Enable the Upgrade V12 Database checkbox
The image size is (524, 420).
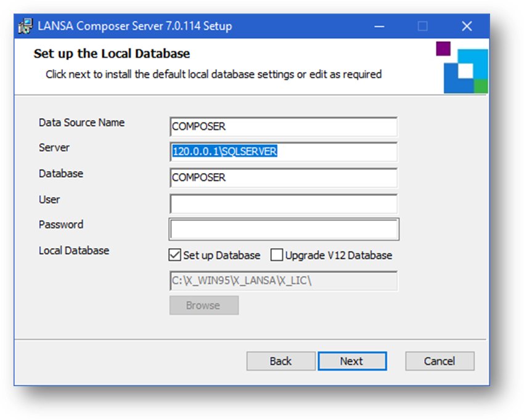pyautogui.click(x=277, y=255)
